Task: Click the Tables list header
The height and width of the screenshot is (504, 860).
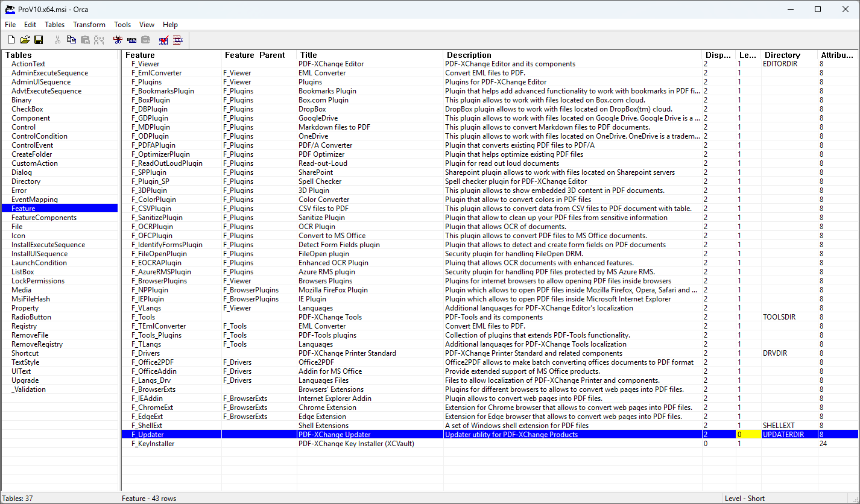Action: (x=60, y=55)
